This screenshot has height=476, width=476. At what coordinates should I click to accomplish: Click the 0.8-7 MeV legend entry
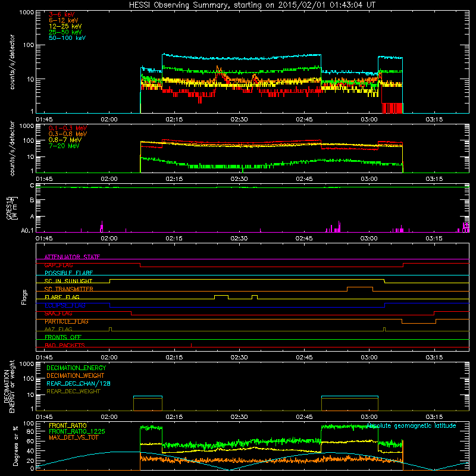tap(65, 140)
